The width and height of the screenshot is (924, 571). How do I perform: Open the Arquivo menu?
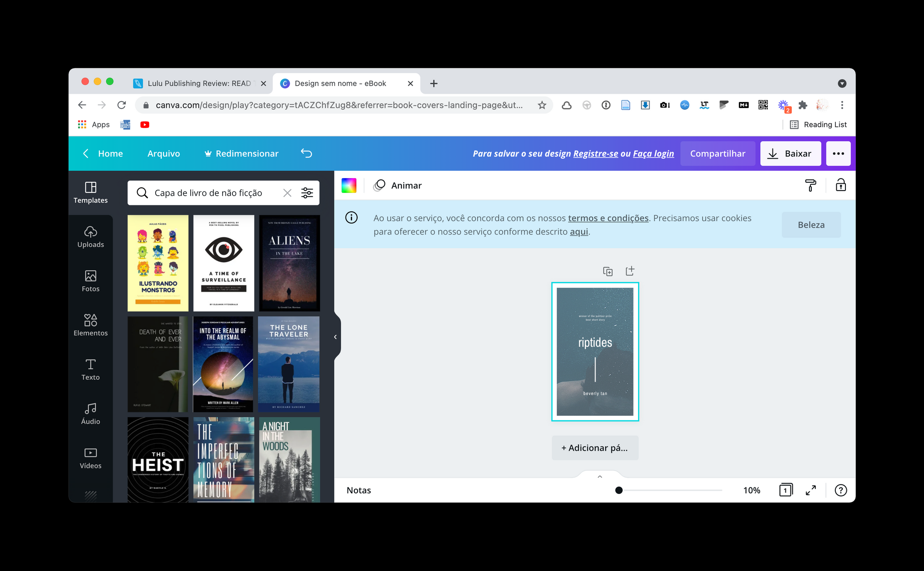[x=164, y=153]
